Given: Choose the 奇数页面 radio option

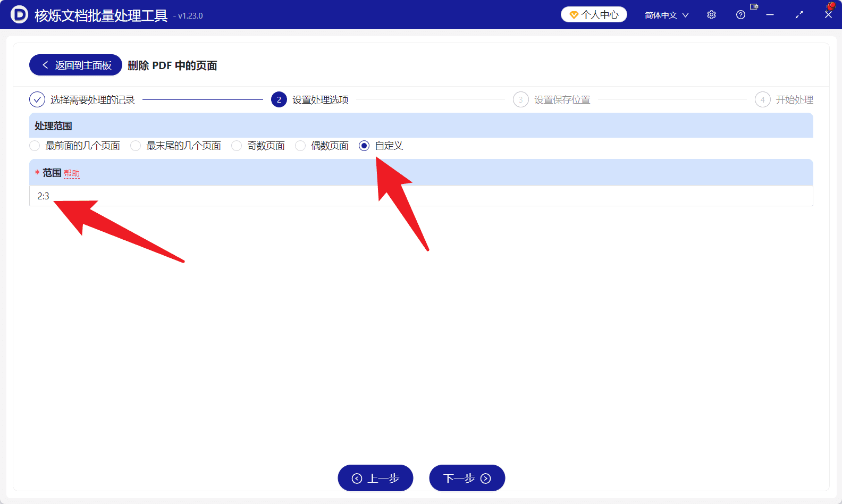Looking at the screenshot, I should (x=258, y=146).
